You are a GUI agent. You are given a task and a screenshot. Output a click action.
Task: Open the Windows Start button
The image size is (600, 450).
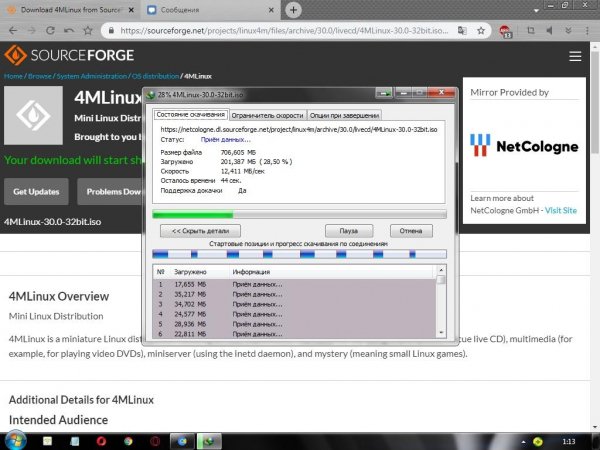(x=15, y=440)
